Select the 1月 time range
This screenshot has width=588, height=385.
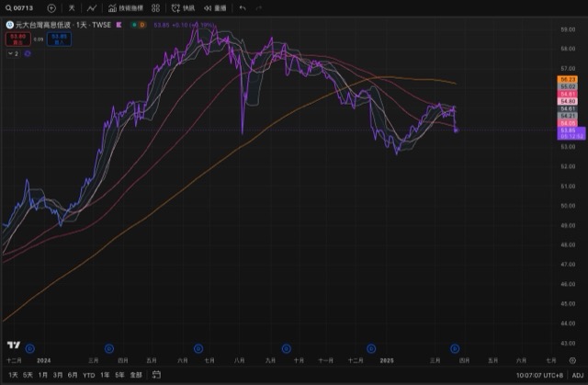coord(43,375)
